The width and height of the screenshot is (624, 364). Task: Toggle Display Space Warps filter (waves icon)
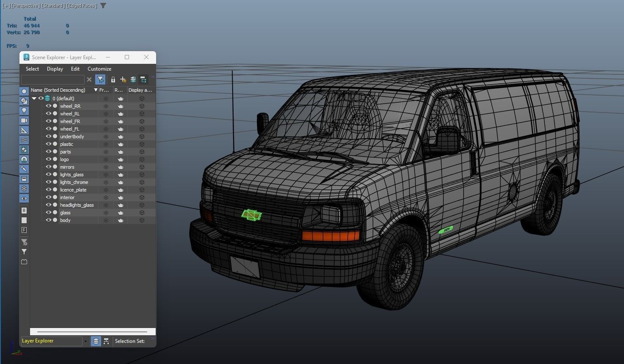pos(24,140)
